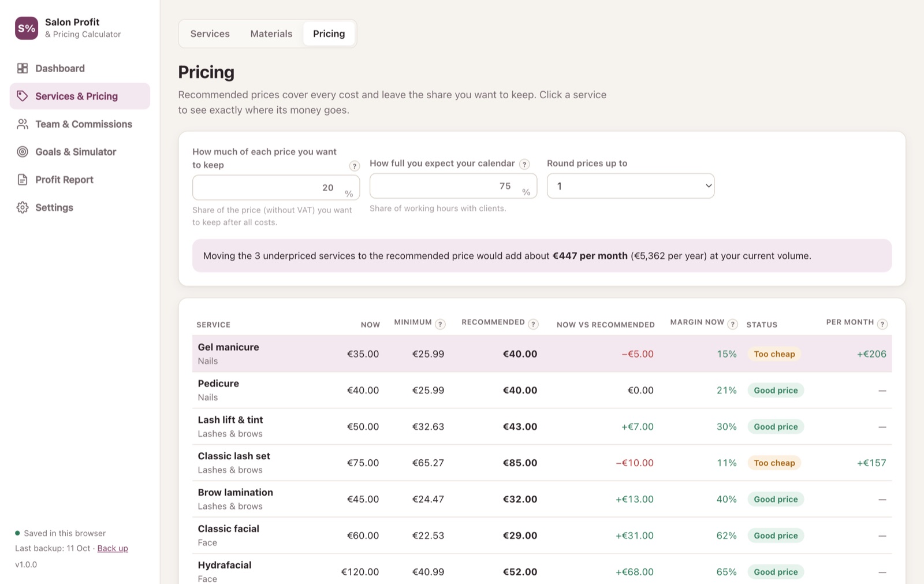The image size is (924, 584).
Task: Click the Profit Report document icon
Action: (x=23, y=180)
